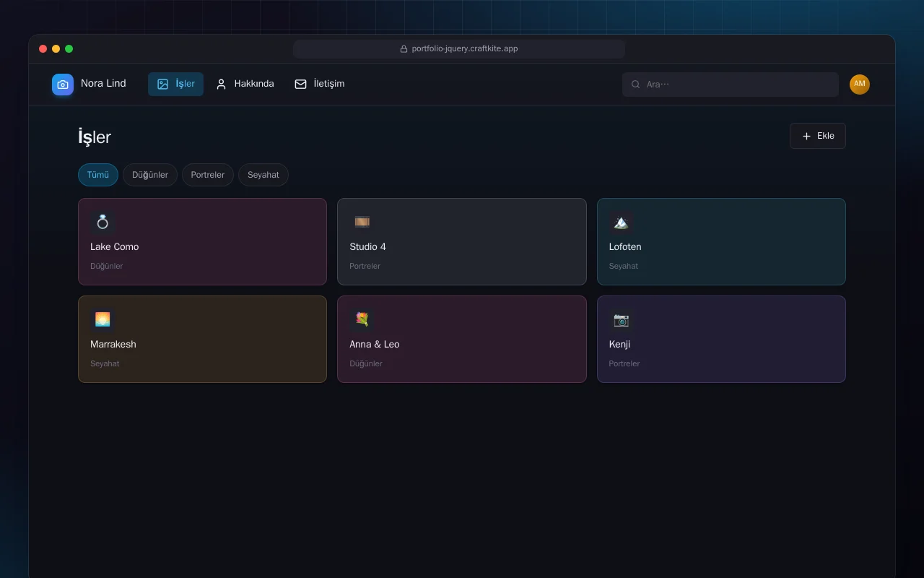
Task: Click the magnifier icon in search bar
Action: click(636, 85)
